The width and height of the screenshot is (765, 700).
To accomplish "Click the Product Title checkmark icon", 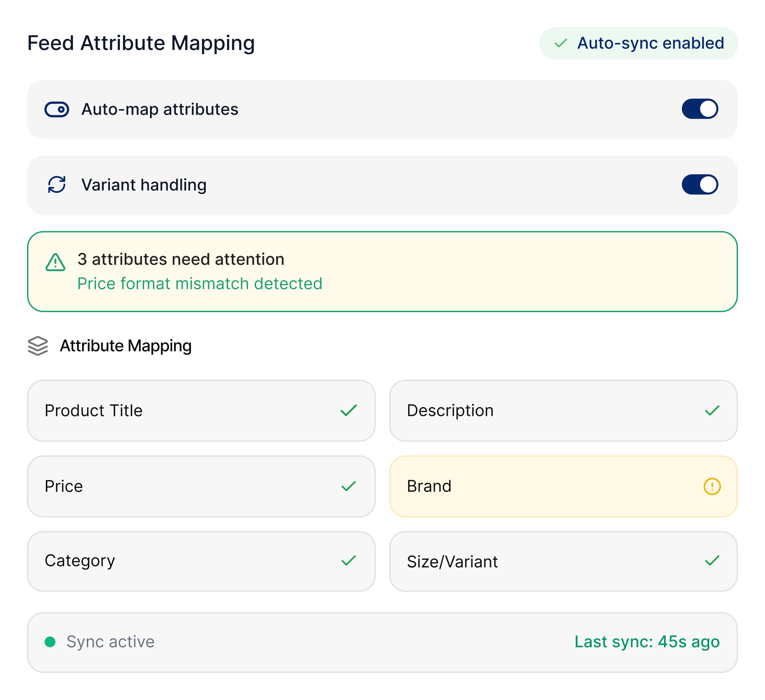I will coord(348,410).
